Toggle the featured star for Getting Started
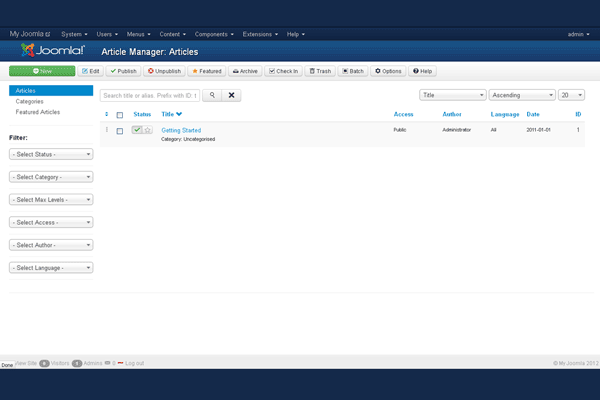Viewport: 600px width, 400px height. pos(148,130)
